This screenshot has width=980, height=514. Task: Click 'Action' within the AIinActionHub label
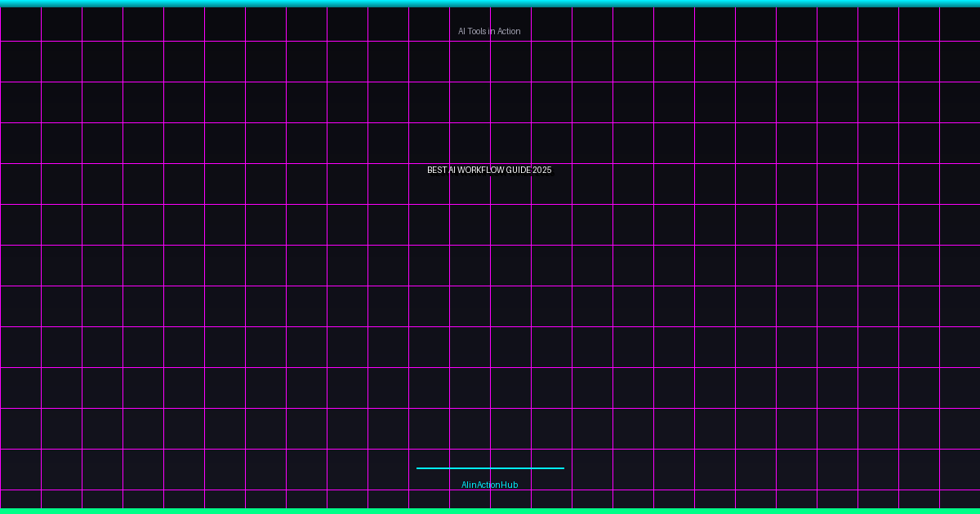489,485
